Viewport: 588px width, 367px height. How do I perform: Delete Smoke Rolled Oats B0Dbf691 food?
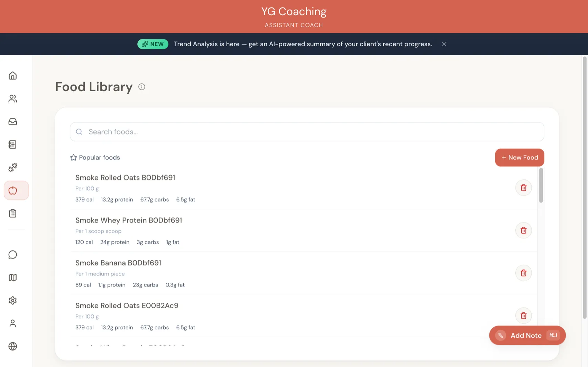(x=523, y=188)
